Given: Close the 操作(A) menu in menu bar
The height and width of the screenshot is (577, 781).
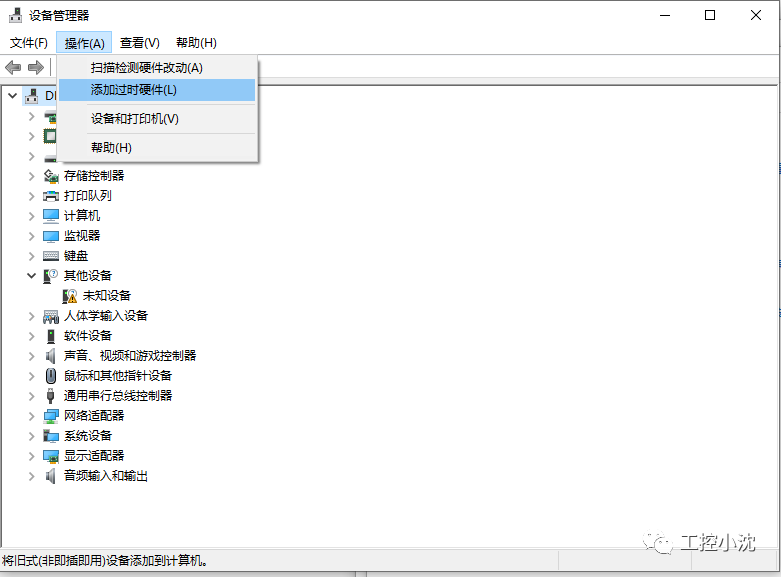Looking at the screenshot, I should (84, 43).
